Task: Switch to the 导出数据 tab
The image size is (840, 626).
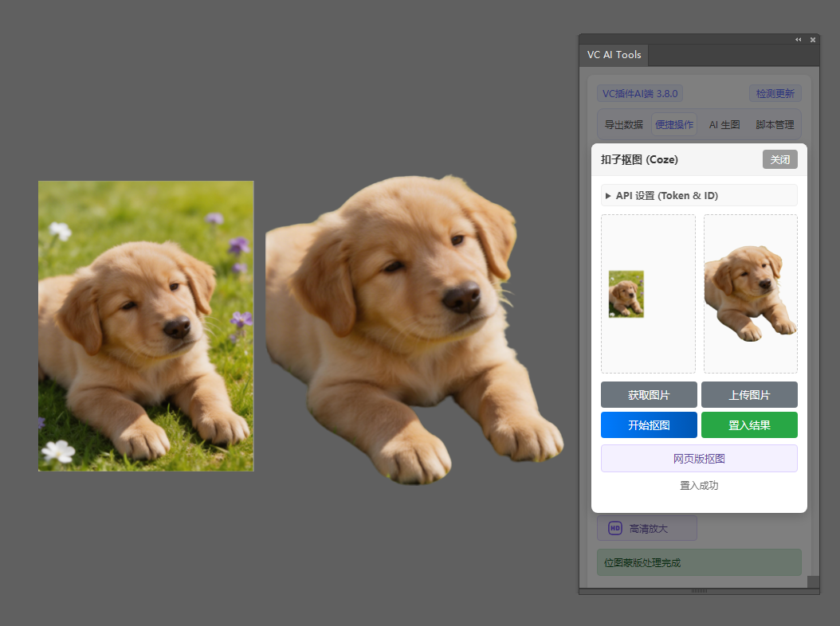Action: [x=623, y=125]
